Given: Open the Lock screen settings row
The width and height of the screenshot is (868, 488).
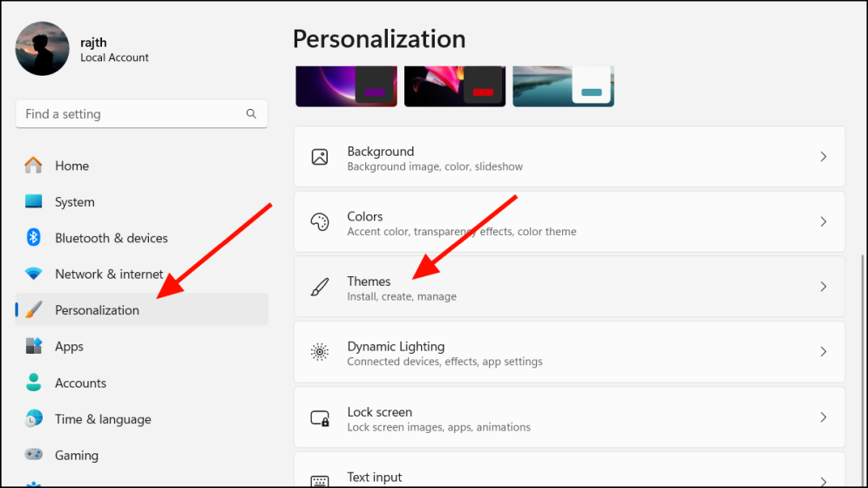Looking at the screenshot, I should tap(570, 417).
